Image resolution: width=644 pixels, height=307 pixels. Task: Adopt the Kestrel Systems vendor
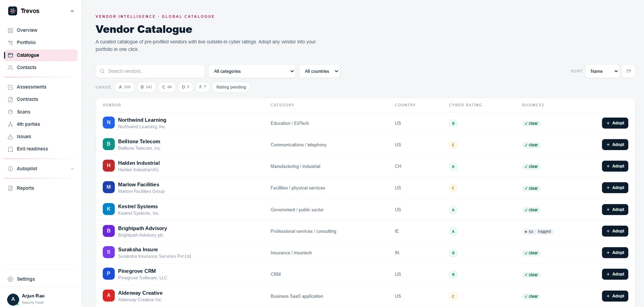click(x=615, y=210)
